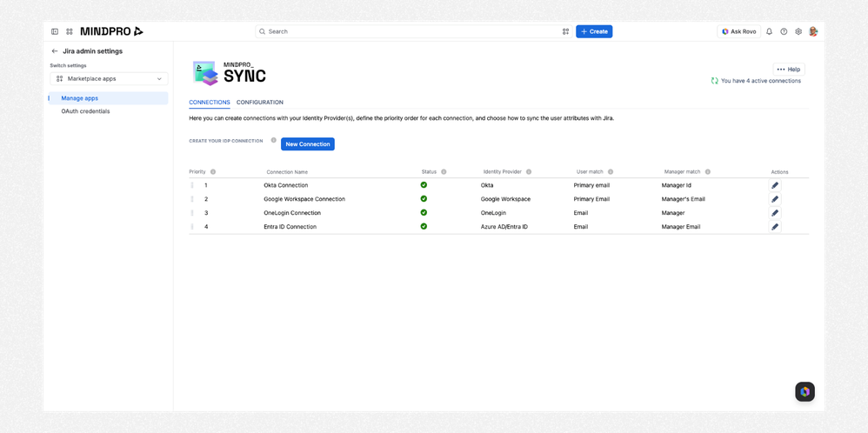
Task: Open the Rovo chat floating button
Action: click(x=805, y=391)
